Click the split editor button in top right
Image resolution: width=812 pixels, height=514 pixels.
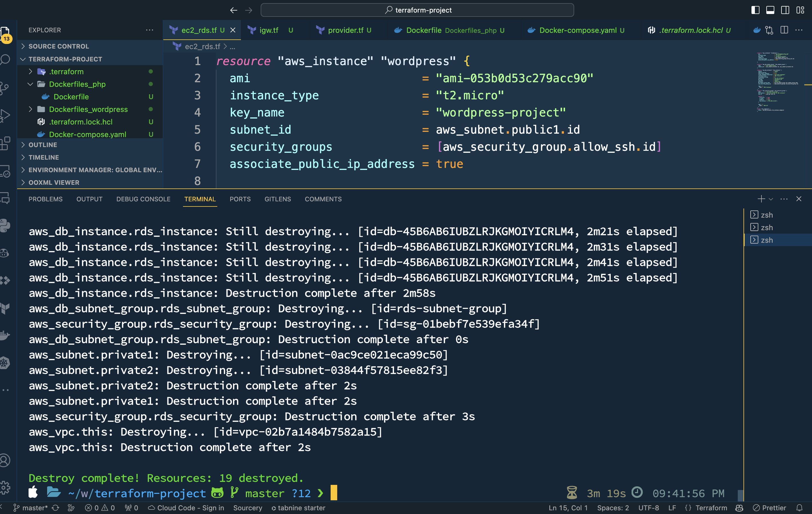tap(784, 30)
